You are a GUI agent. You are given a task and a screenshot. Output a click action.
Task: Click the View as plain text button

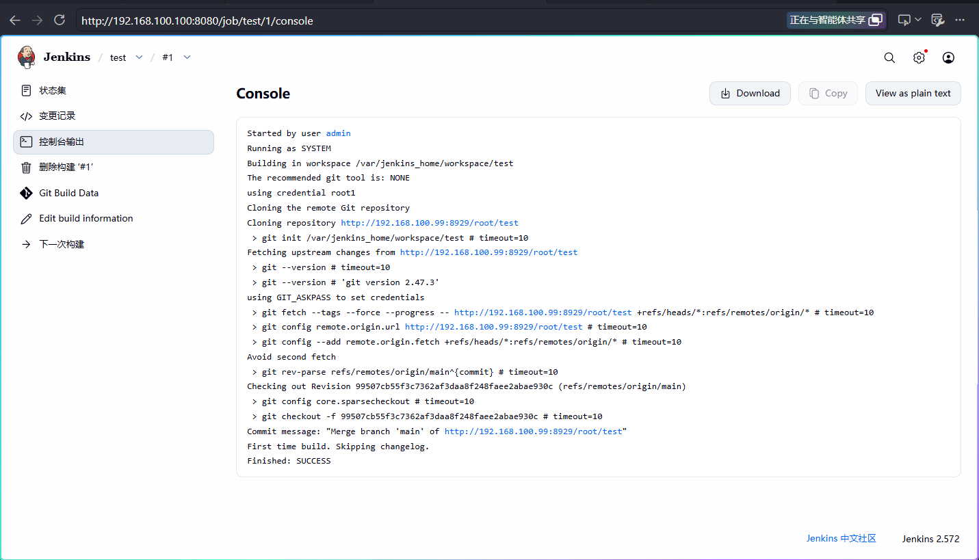(x=913, y=94)
